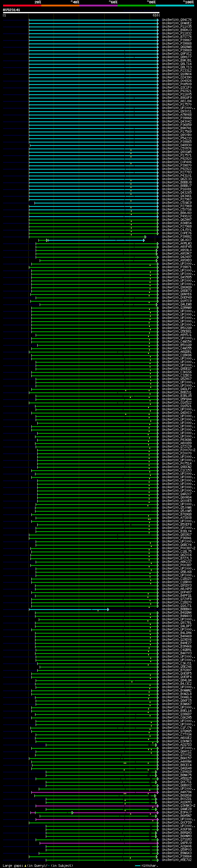Select label UniRef100_A4HVN4
Screen dimensions: 197x868
[177, 761]
